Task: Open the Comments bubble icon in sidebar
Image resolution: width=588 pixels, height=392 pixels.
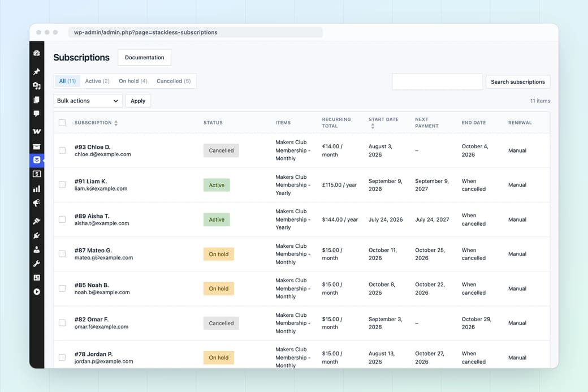Action: (36, 114)
